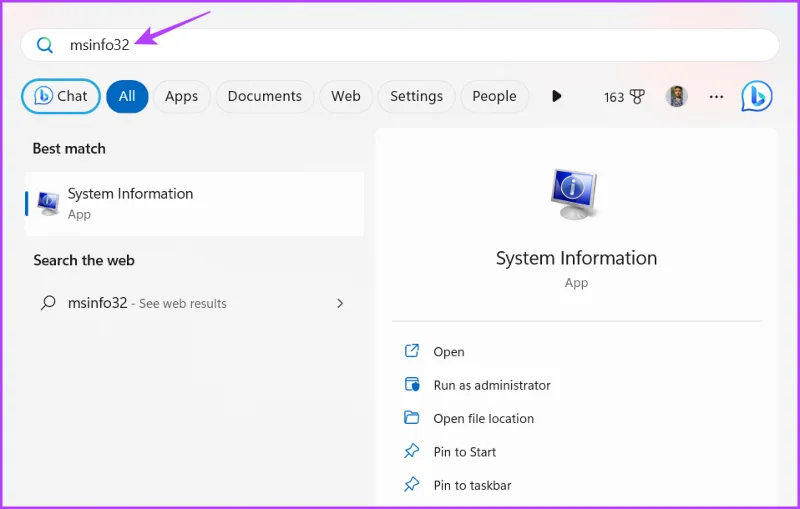Switch to the Web filter tab

[x=346, y=96]
